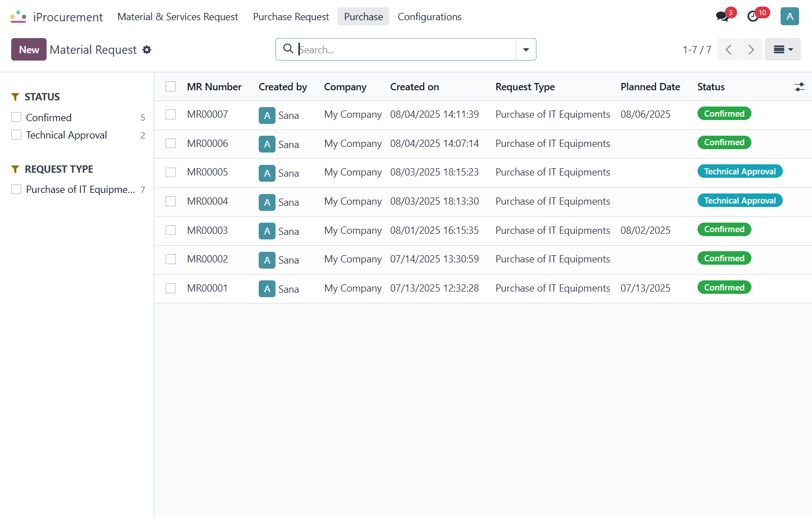Open optional columns adjust icon

tap(800, 87)
